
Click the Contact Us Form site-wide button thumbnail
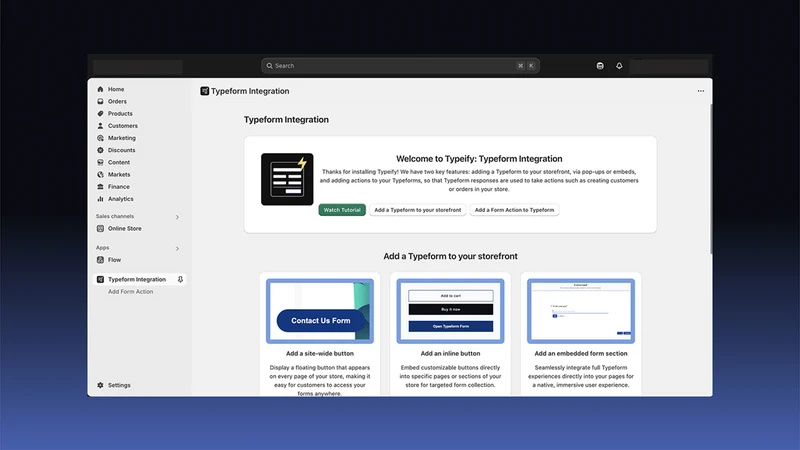click(320, 311)
